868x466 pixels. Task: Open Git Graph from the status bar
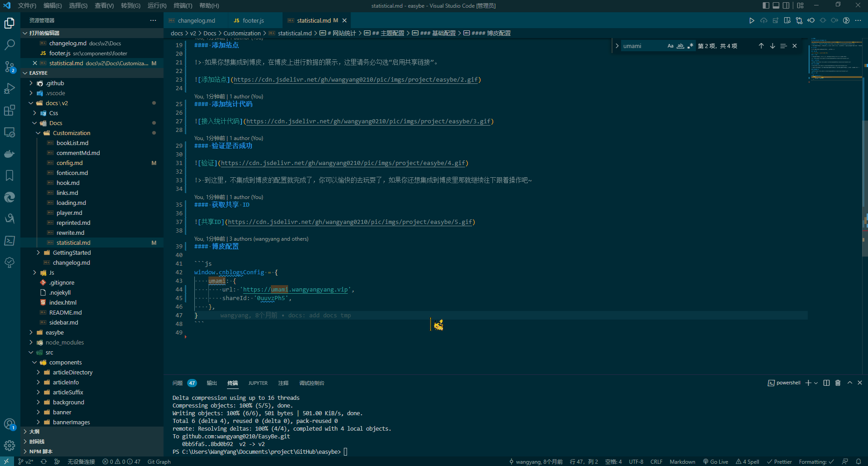[x=159, y=461]
